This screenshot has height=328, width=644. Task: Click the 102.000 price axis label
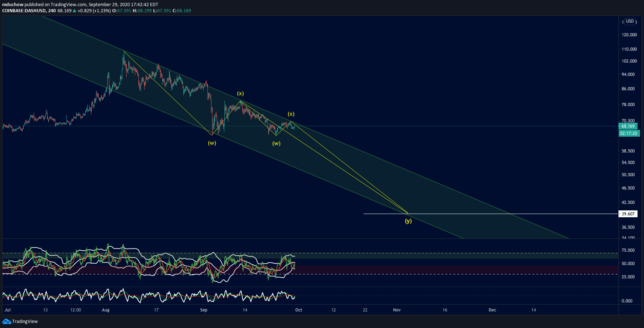[629, 61]
